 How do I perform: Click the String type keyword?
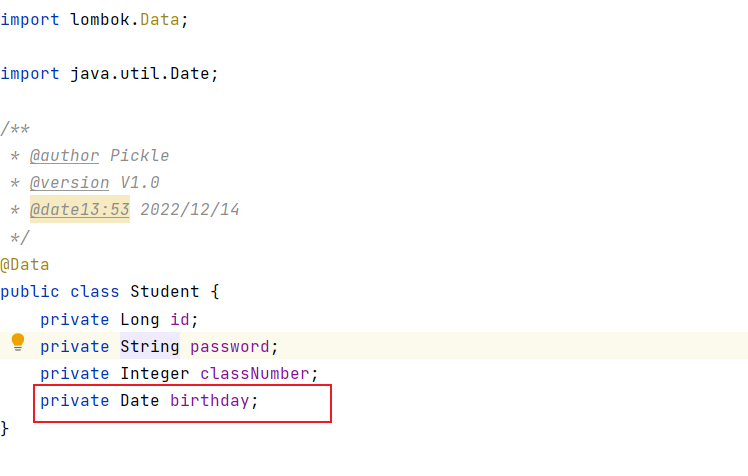pos(149,346)
